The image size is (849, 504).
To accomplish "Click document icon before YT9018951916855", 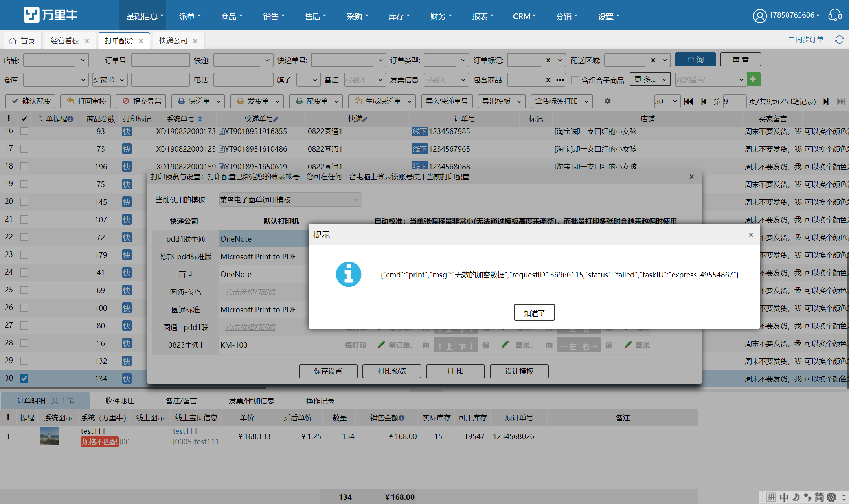I will tap(222, 131).
